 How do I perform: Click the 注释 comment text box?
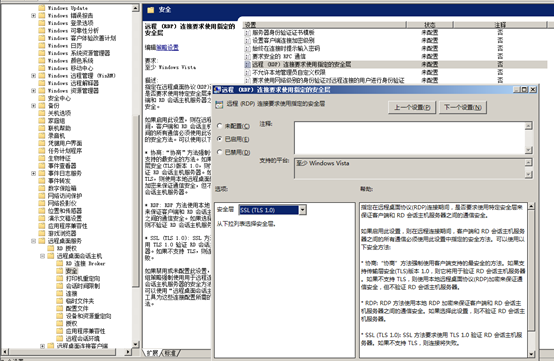tap(409, 138)
